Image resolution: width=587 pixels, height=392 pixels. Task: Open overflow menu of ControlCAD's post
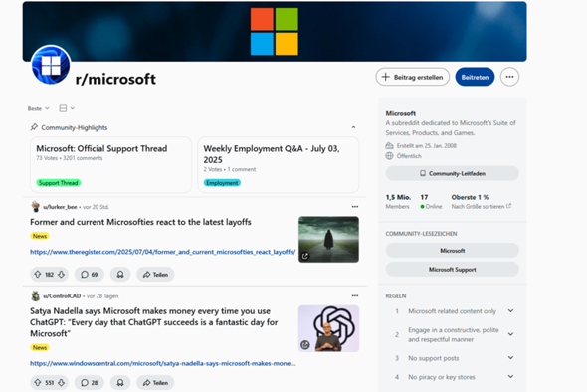(355, 295)
